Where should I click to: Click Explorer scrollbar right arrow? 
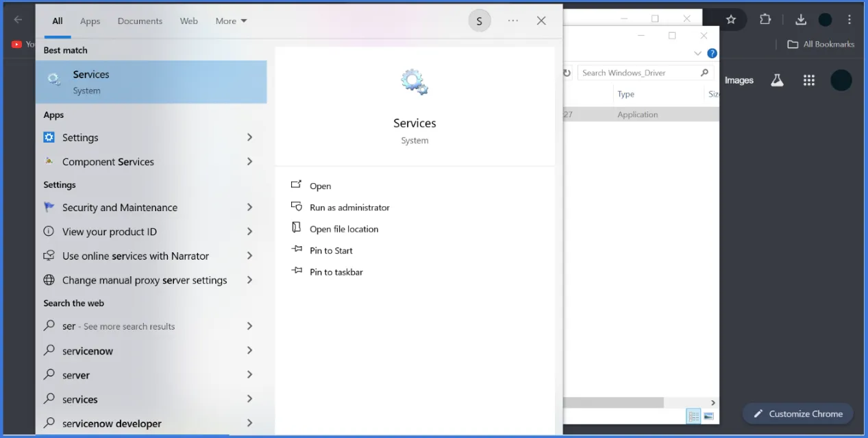(x=712, y=402)
